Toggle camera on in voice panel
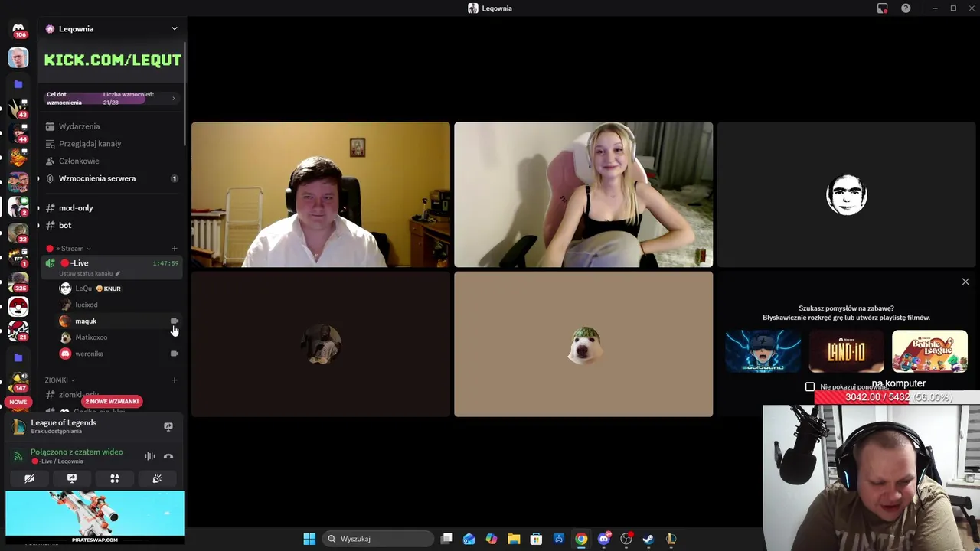Screen dimensions: 980x551 point(29,478)
